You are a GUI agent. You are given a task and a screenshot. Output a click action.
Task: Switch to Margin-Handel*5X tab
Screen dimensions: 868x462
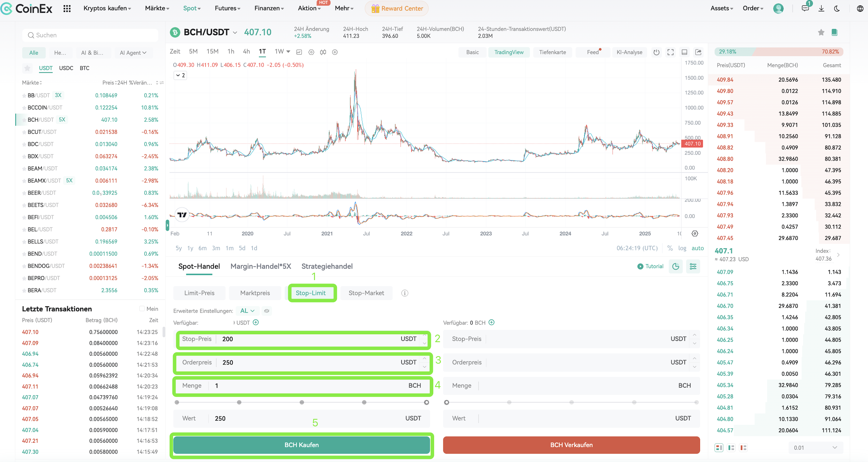click(261, 266)
